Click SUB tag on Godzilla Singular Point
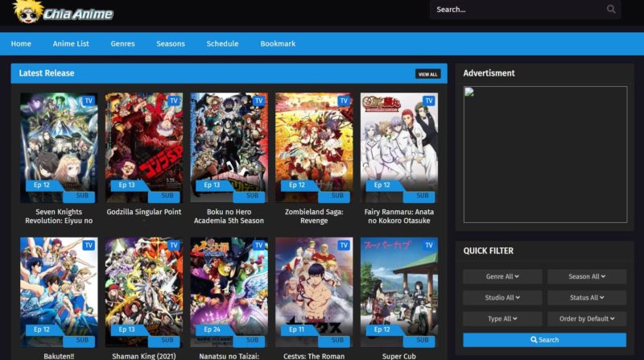This screenshot has width=644, height=360. [x=165, y=196]
